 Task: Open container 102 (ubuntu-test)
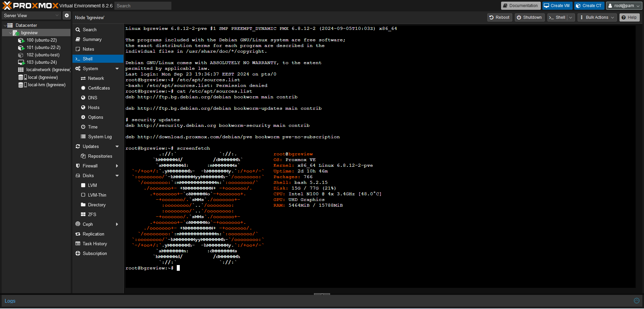tap(43, 55)
